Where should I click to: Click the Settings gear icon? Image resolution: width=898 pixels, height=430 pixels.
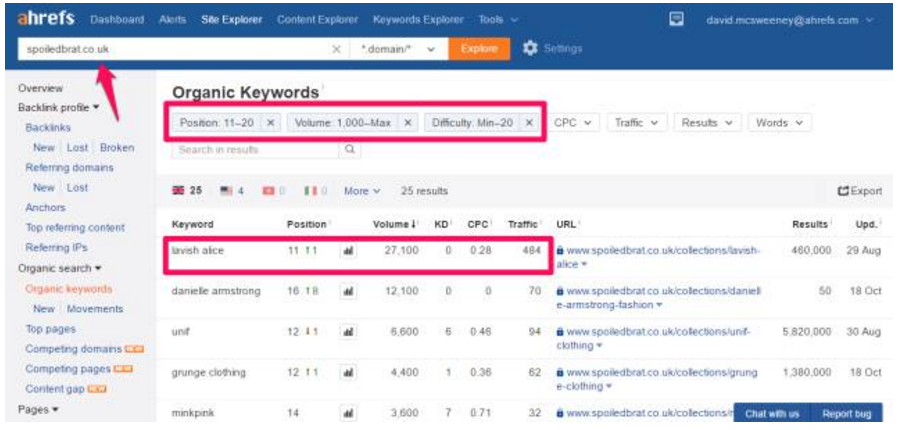point(530,49)
